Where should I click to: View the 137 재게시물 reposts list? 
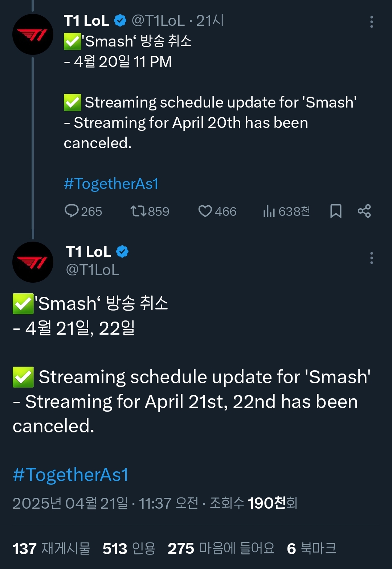tap(51, 548)
